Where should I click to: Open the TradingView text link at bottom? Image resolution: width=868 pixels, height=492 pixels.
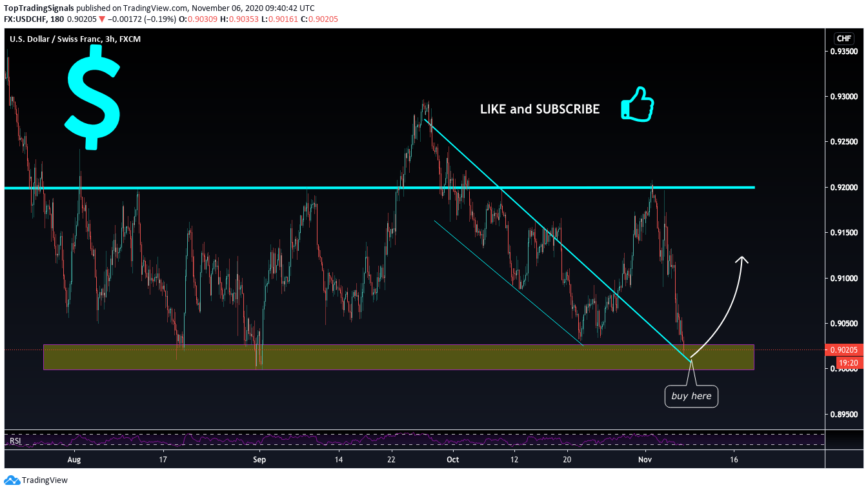(x=45, y=480)
